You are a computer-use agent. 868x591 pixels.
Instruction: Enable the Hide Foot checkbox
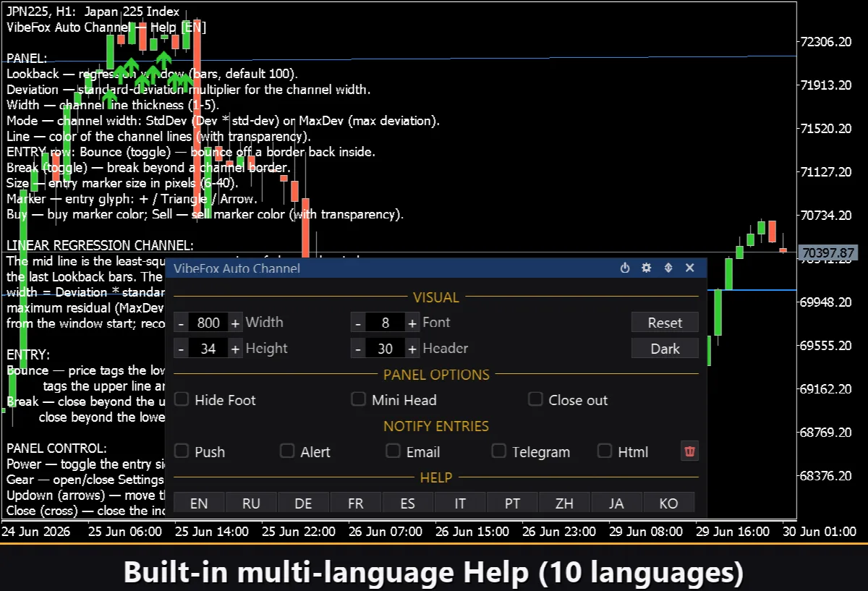(182, 399)
